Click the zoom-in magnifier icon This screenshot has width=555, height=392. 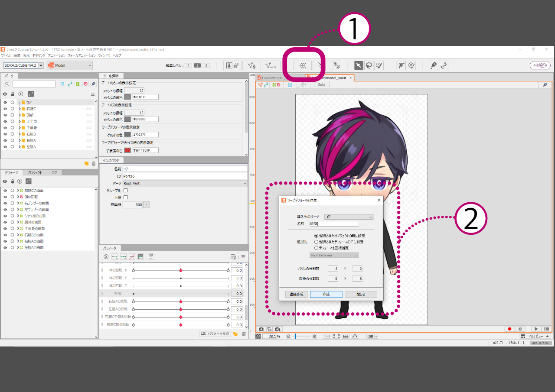(314, 336)
